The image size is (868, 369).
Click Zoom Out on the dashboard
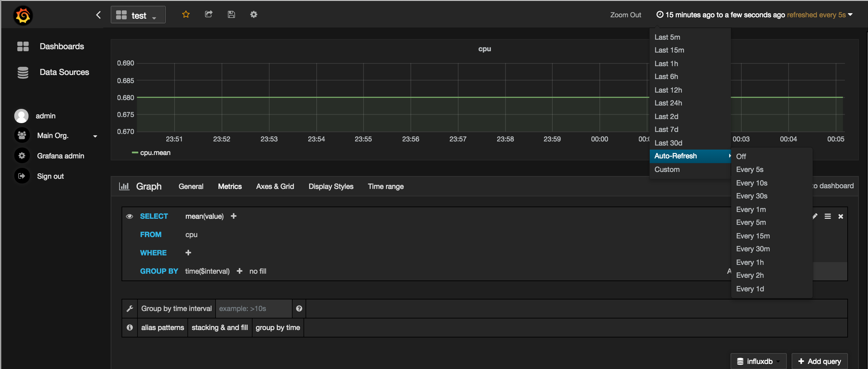click(x=625, y=15)
